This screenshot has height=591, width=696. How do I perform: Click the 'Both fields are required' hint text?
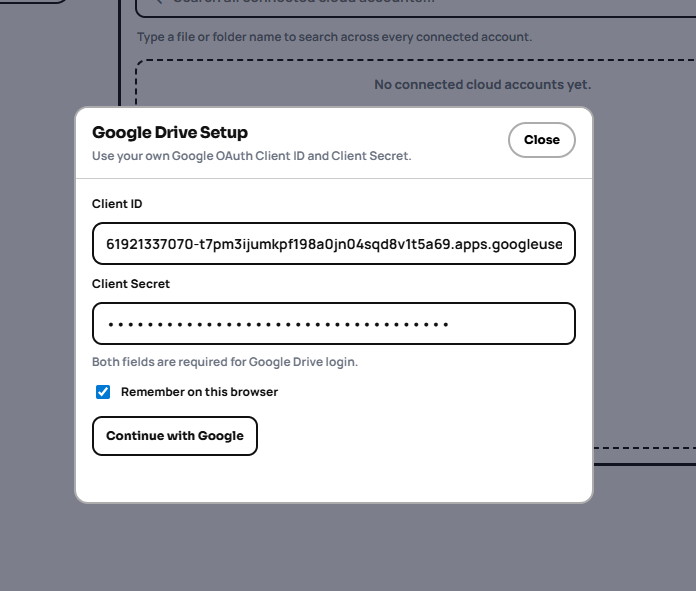(x=225, y=362)
